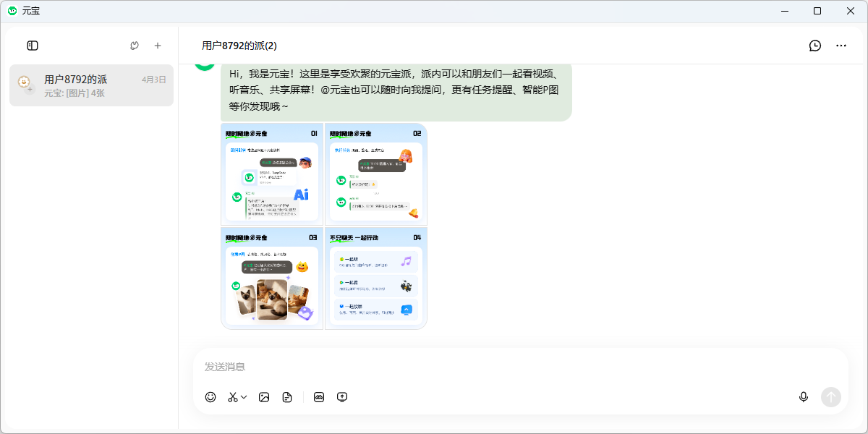Open image 01 随时随地@元宝 thumbnail

(x=272, y=174)
